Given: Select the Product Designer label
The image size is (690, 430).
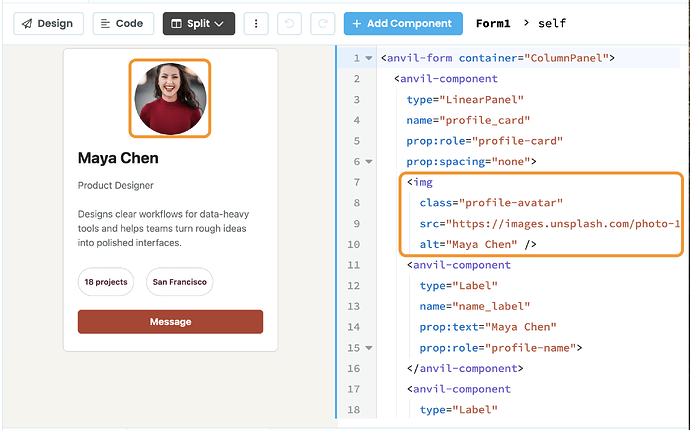Looking at the screenshot, I should click(116, 185).
